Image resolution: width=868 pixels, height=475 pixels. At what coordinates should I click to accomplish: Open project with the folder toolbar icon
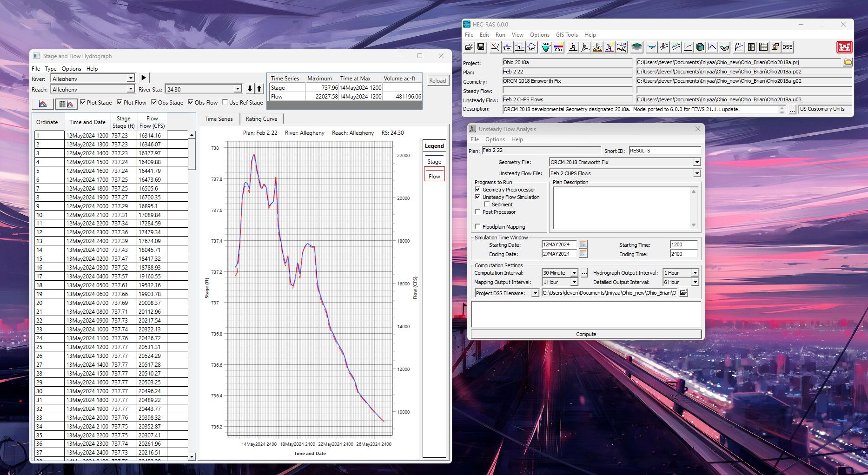pos(469,47)
